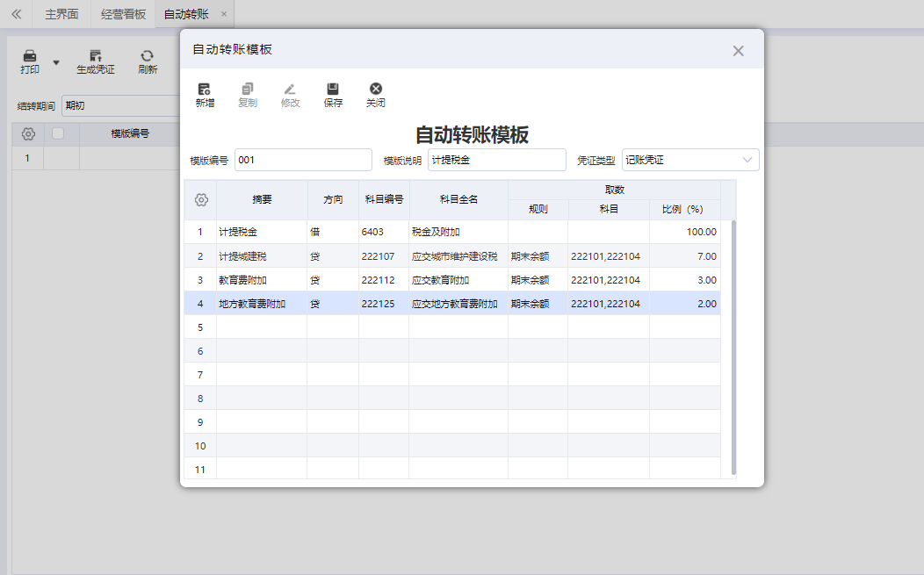Click the 保存 save icon

coord(332,94)
